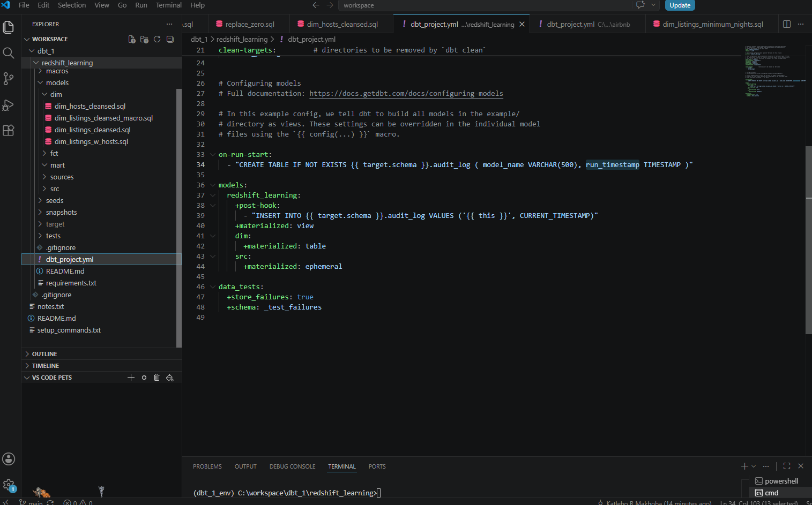Screen dimensions: 812x505
Task: Click the Update button
Action: click(680, 5)
